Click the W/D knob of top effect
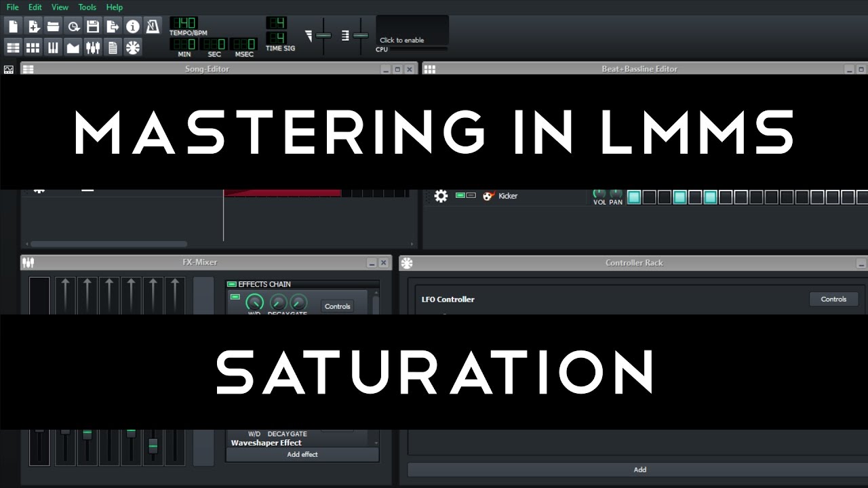Screen dimensions: 868x488 tap(254, 302)
